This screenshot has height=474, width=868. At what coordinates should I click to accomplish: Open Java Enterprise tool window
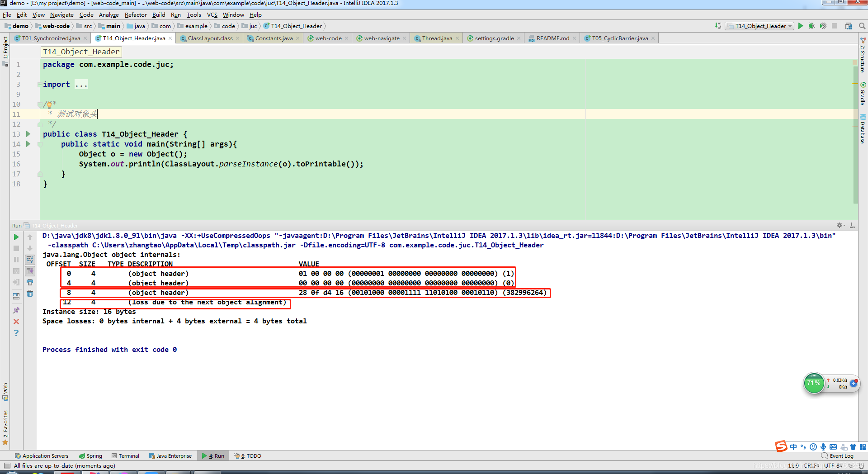click(170, 456)
